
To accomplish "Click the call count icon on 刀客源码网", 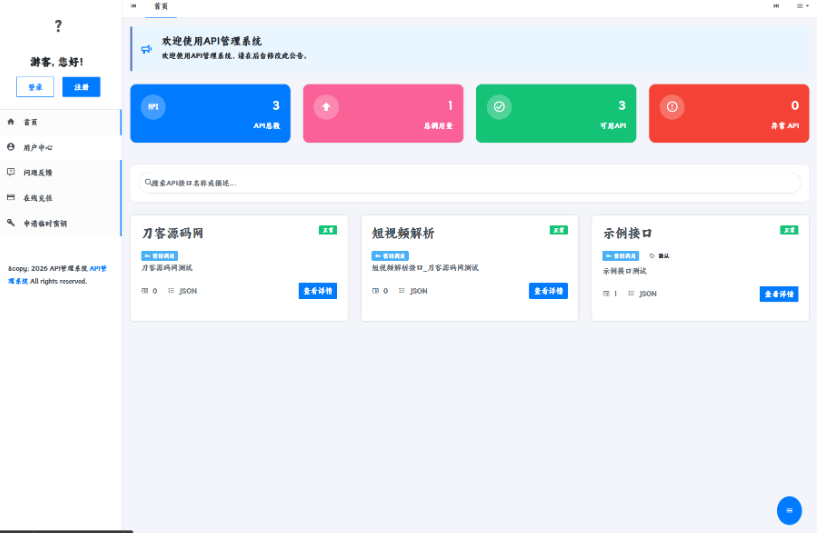I will [x=145, y=291].
